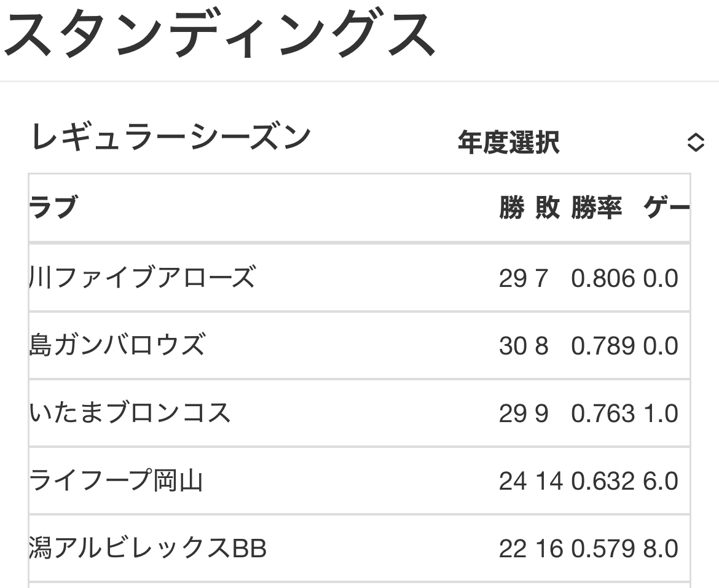Select the レギュラーシーズン section heading
The image size is (719, 588).
170,138
